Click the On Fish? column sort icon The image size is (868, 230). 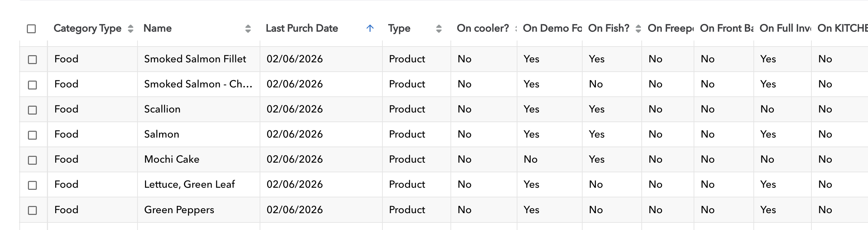click(638, 29)
